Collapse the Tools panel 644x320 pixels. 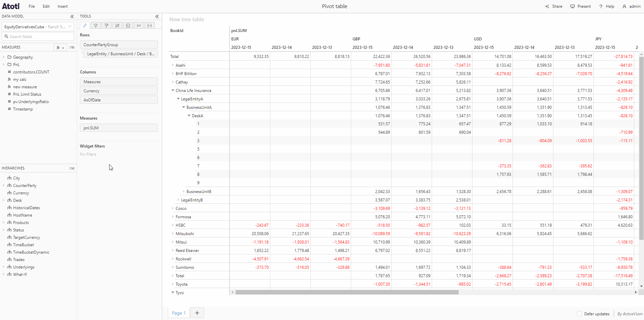point(157,16)
